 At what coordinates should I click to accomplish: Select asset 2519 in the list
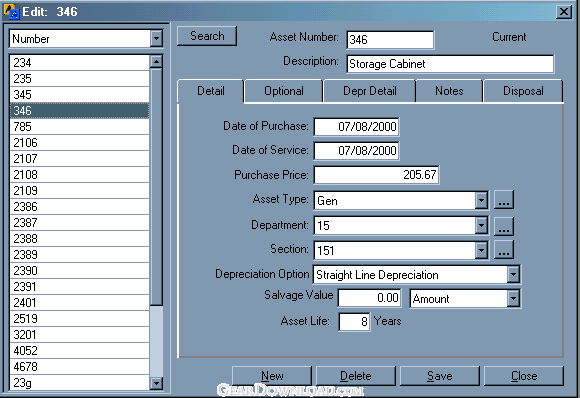click(79, 318)
